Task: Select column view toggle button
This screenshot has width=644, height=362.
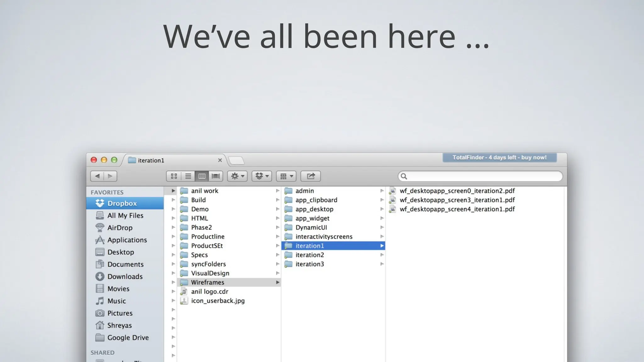Action: pos(202,176)
